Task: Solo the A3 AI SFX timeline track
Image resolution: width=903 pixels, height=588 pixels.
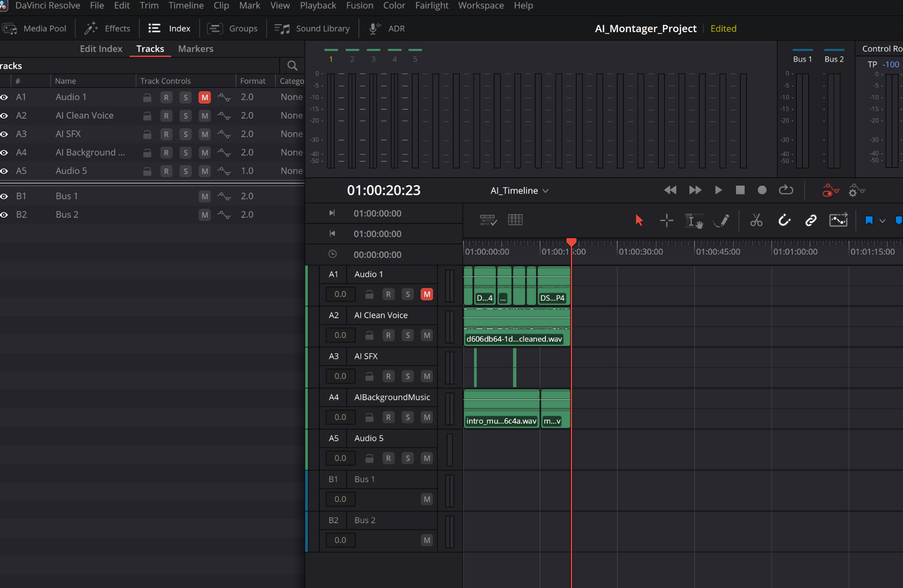Action: [x=408, y=376]
